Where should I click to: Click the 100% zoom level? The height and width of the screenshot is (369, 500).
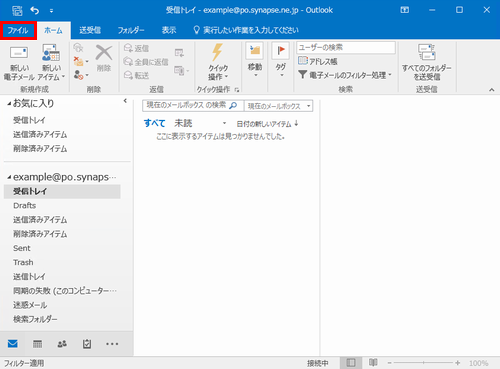[479, 363]
